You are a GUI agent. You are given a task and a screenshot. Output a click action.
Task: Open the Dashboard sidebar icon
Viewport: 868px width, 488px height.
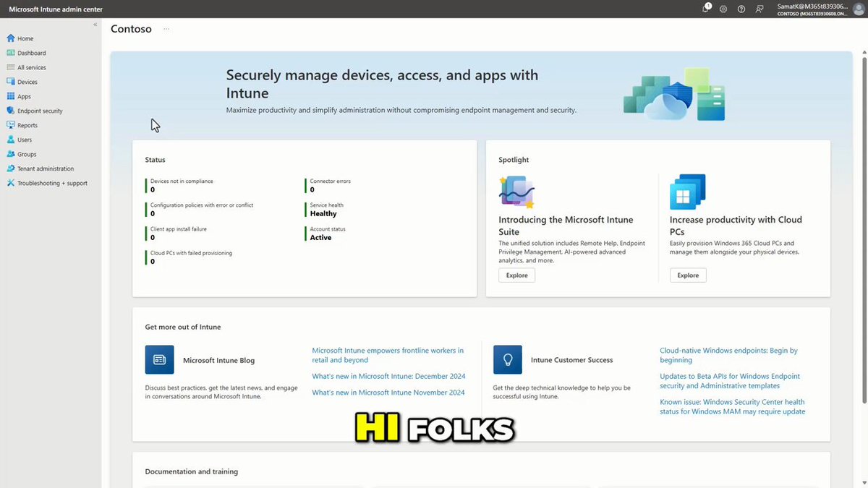(11, 53)
